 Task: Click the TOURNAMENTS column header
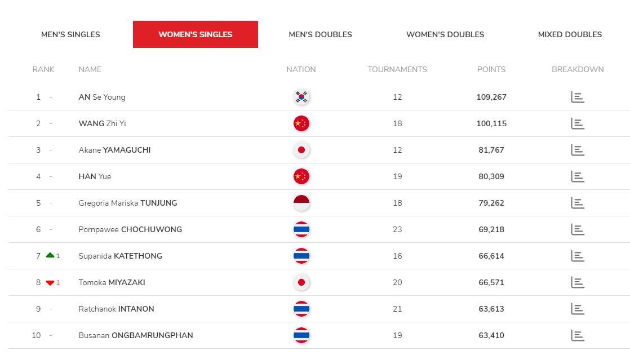click(397, 69)
